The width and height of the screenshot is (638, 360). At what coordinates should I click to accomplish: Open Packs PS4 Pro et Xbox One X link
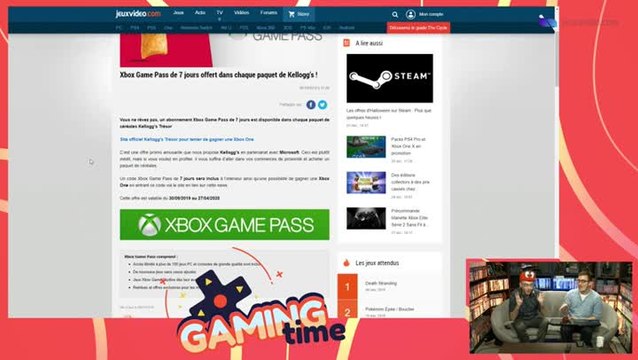tap(408, 146)
